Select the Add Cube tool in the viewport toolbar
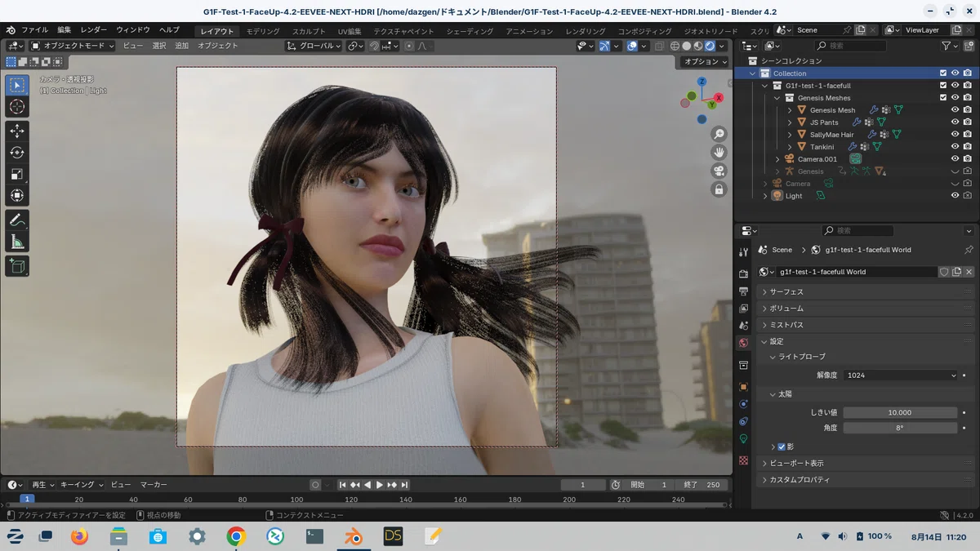The image size is (980, 551). 17,266
